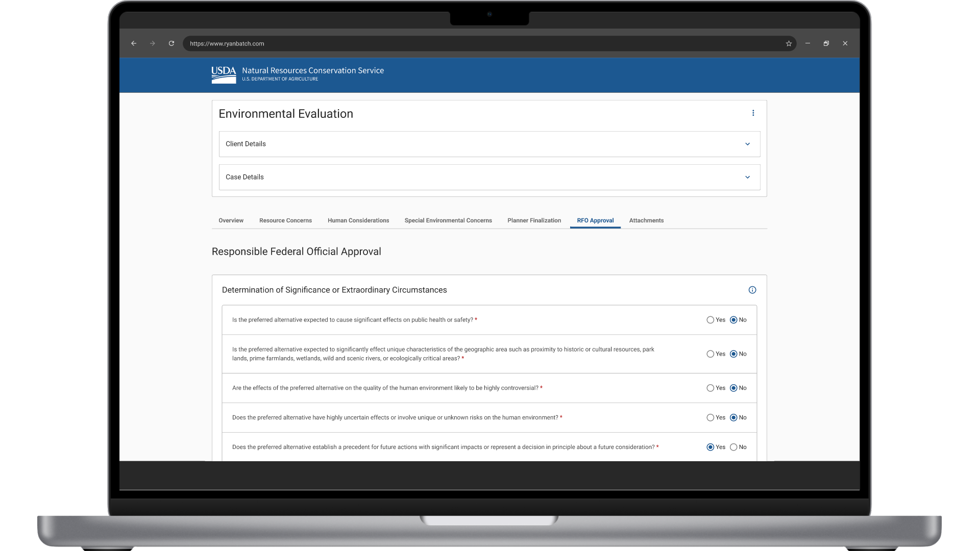The image size is (980, 551).
Task: Bookmark the page with the star icon
Action: [789, 43]
